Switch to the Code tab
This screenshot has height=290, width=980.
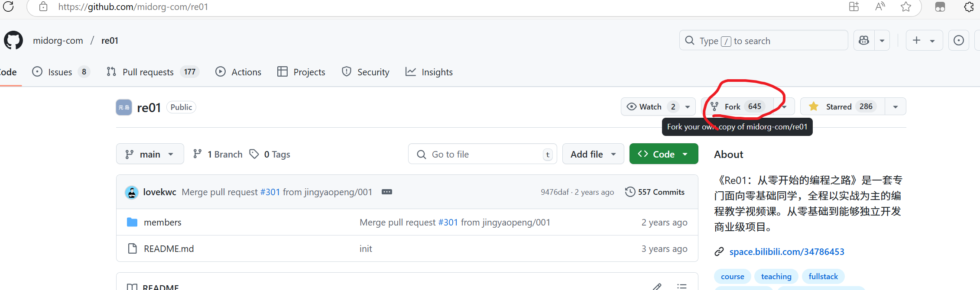pyautogui.click(x=8, y=72)
